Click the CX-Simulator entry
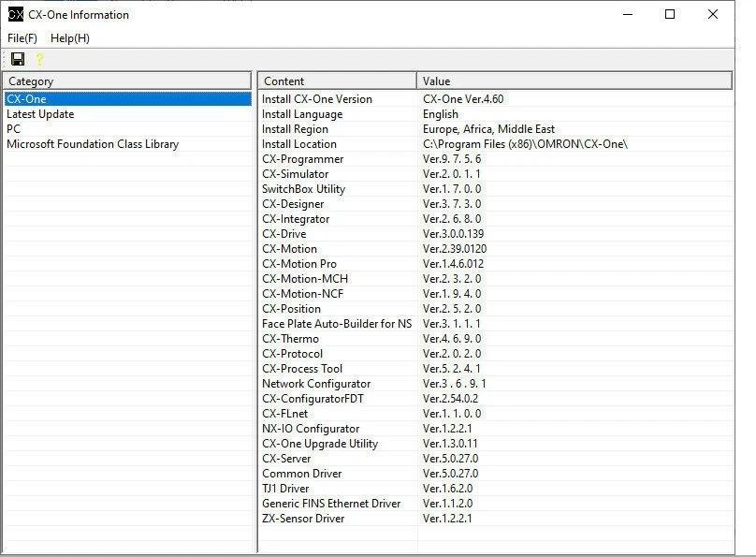The image size is (756, 557). tap(295, 174)
